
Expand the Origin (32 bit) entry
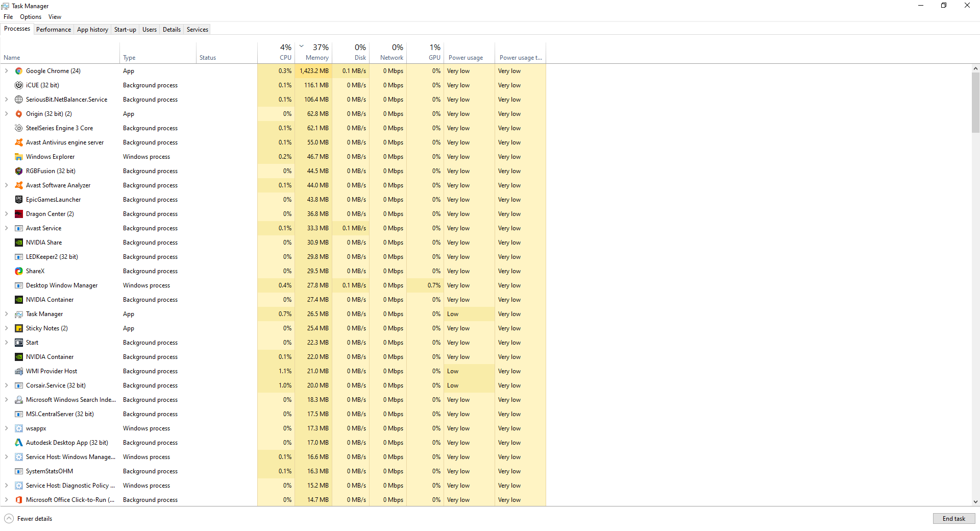tap(7, 114)
